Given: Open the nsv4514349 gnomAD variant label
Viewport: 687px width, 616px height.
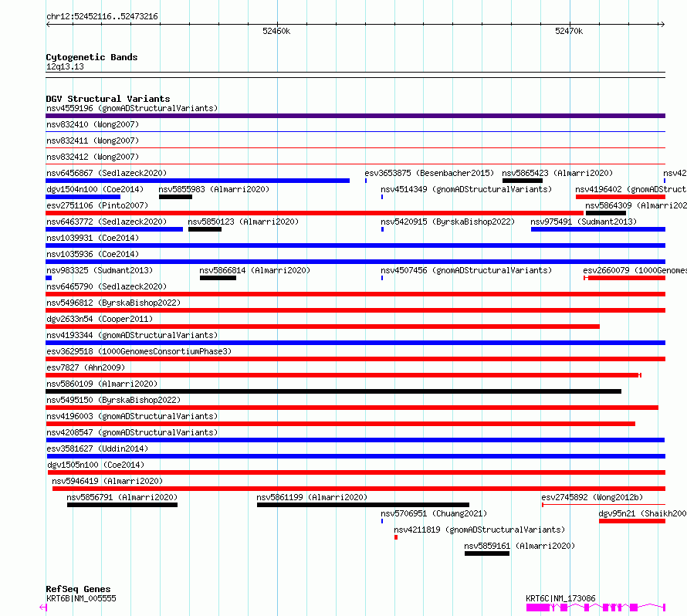Looking at the screenshot, I should pos(466,189).
